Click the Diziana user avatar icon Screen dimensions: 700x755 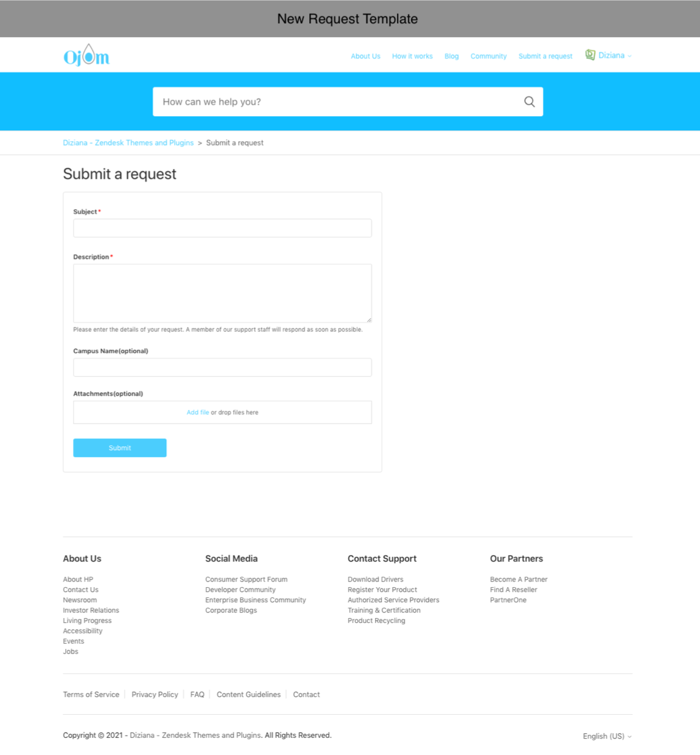pos(590,55)
